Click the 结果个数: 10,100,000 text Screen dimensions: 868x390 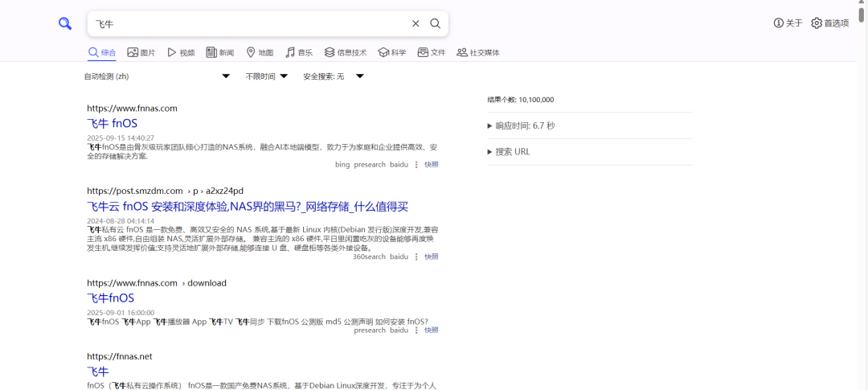520,100
